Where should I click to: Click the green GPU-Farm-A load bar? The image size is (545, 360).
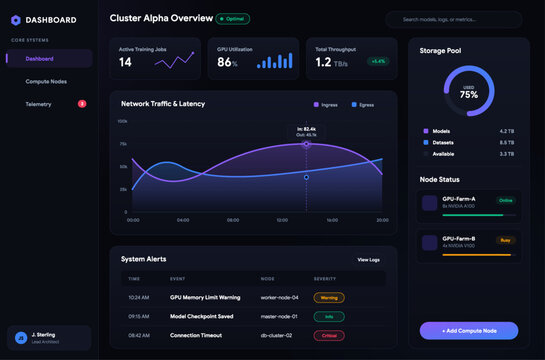(x=473, y=215)
